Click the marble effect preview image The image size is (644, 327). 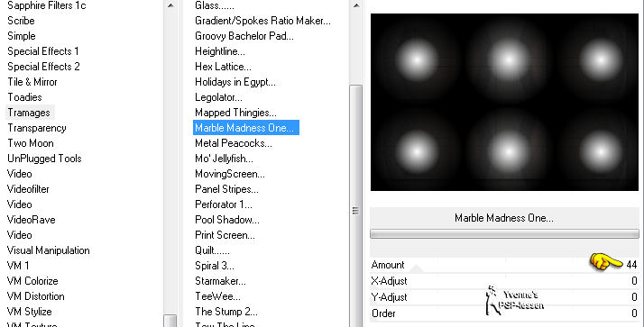pyautogui.click(x=504, y=102)
